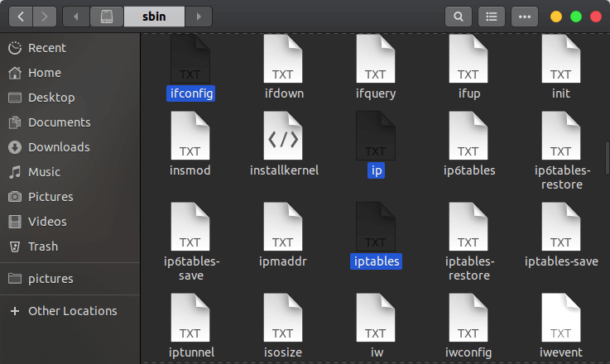Image resolution: width=610 pixels, height=364 pixels.
Task: Go forward in folder history
Action: pyautogui.click(x=45, y=17)
